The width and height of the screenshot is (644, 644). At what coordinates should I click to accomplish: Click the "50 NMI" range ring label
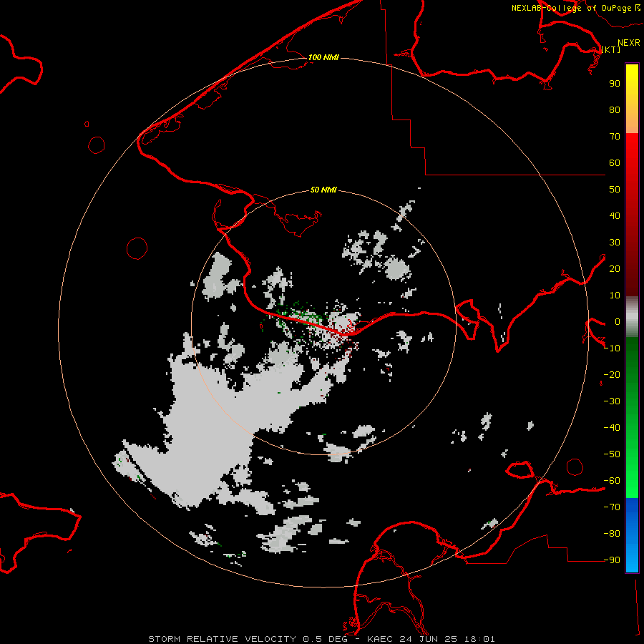[323, 190]
